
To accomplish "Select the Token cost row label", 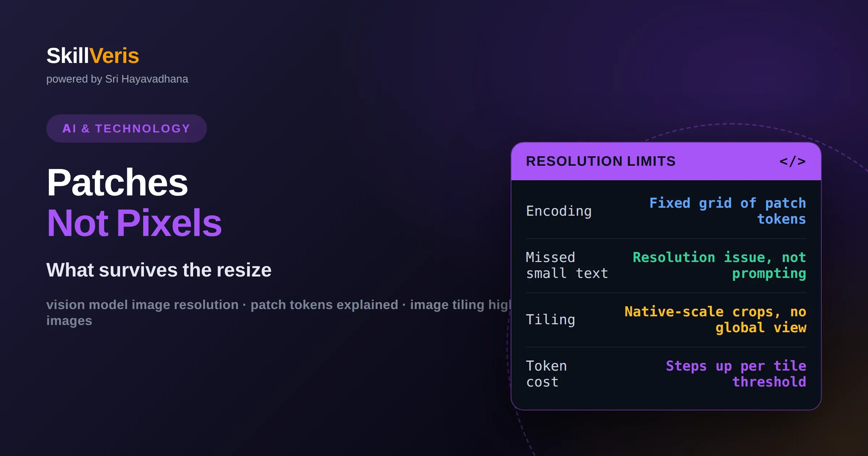I will [546, 374].
